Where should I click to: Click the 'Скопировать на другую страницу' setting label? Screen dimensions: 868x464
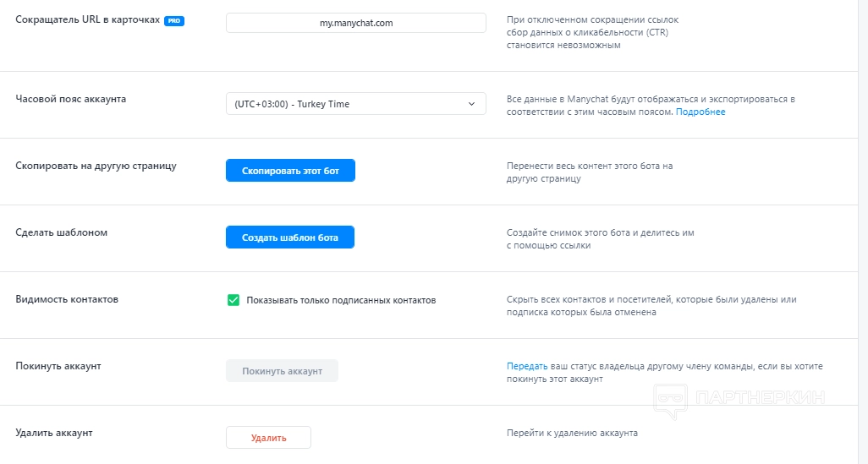tap(96, 166)
